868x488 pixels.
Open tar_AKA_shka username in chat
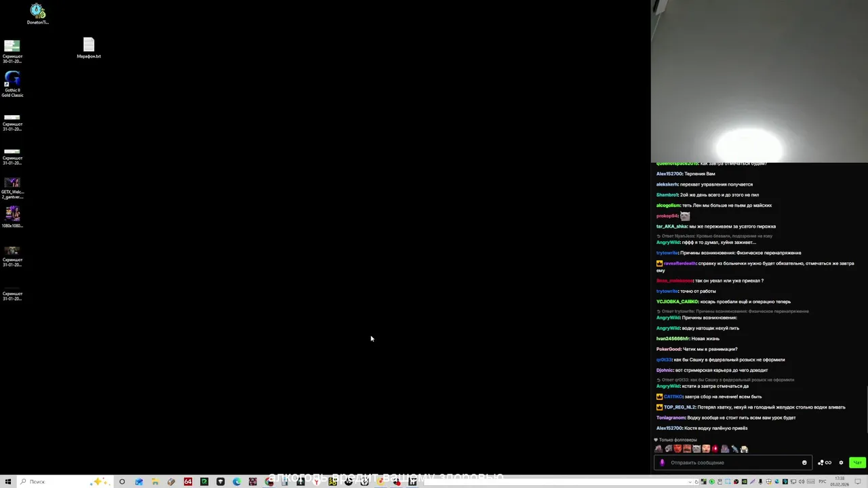click(x=671, y=226)
